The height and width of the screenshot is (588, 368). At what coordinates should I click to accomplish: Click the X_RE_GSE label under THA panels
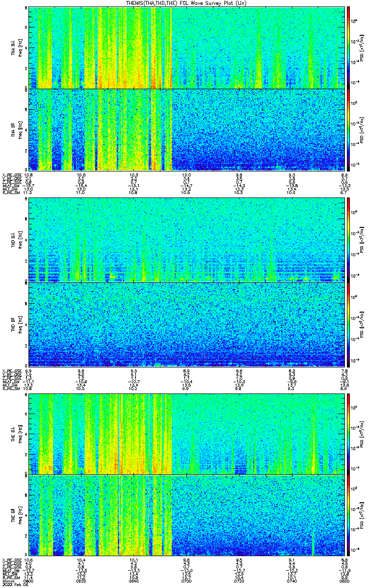(11, 174)
